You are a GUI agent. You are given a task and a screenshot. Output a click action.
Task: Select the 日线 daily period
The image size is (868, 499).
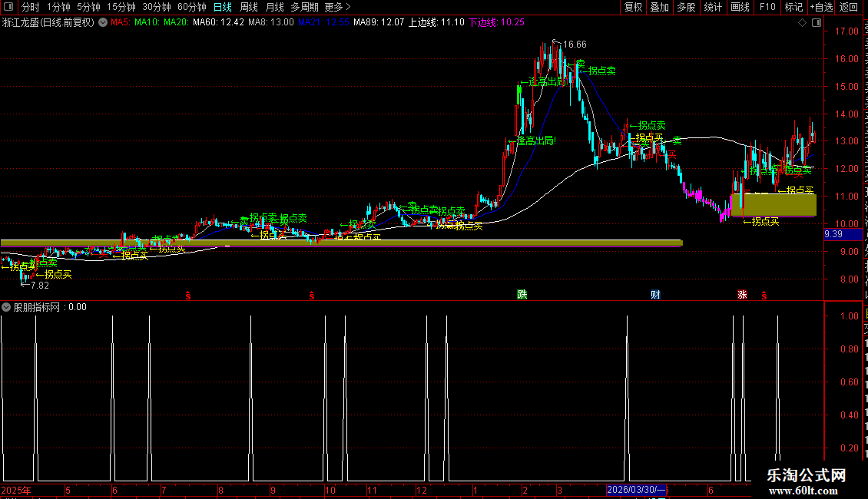pos(223,7)
